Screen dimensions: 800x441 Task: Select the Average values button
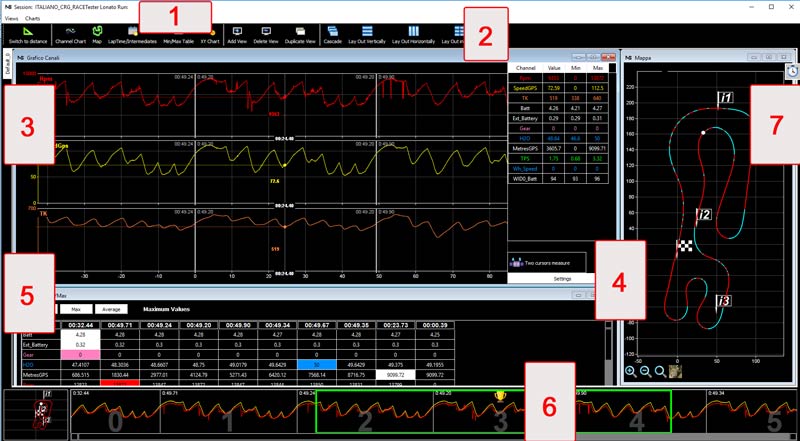[111, 309]
